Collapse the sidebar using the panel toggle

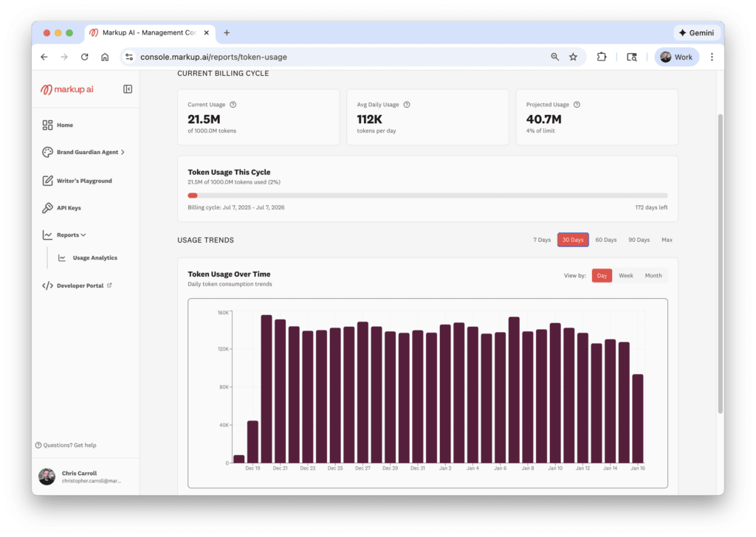click(128, 89)
